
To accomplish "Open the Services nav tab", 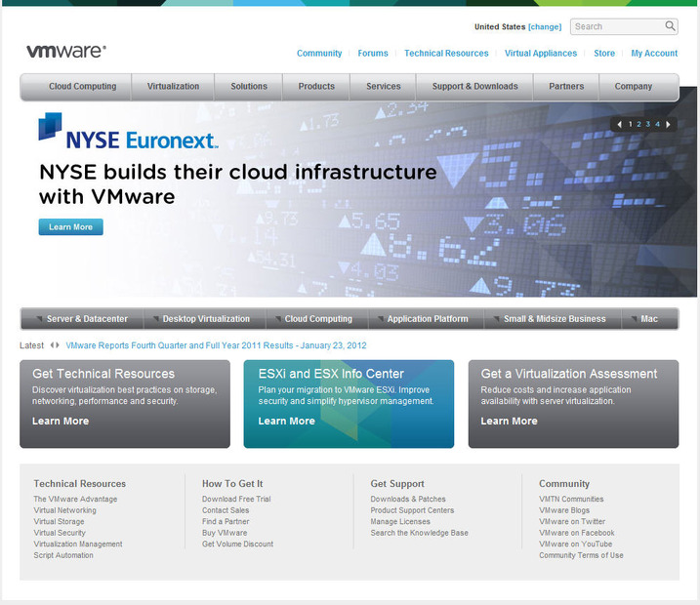I will point(383,87).
